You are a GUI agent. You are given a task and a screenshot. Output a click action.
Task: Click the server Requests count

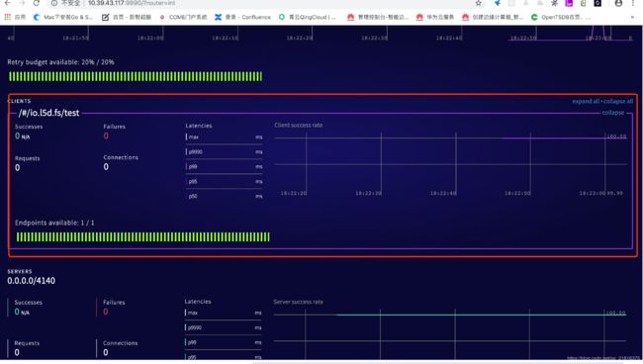17,352
